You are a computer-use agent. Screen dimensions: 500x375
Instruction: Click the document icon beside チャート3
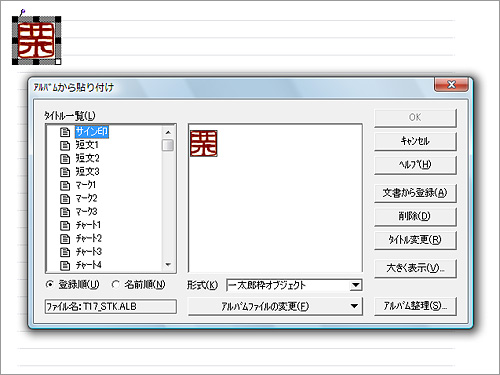coord(65,252)
